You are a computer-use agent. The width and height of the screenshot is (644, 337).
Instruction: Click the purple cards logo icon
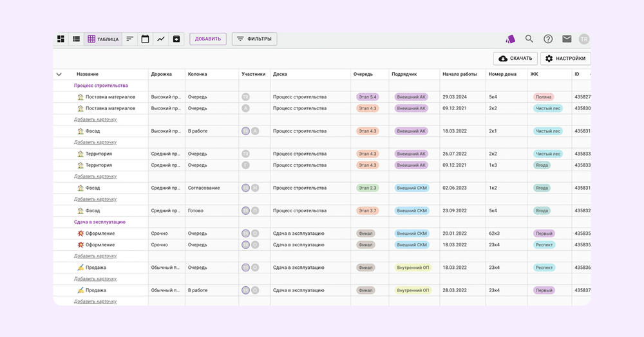(x=511, y=39)
